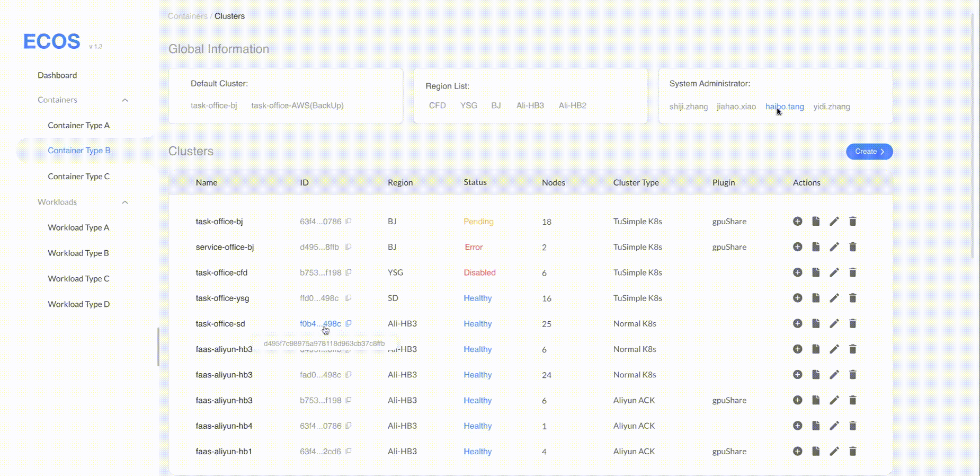Viewport: 980px width, 476px height.
Task: Click the sidebar scrollbar handle
Action: pyautogui.click(x=158, y=347)
